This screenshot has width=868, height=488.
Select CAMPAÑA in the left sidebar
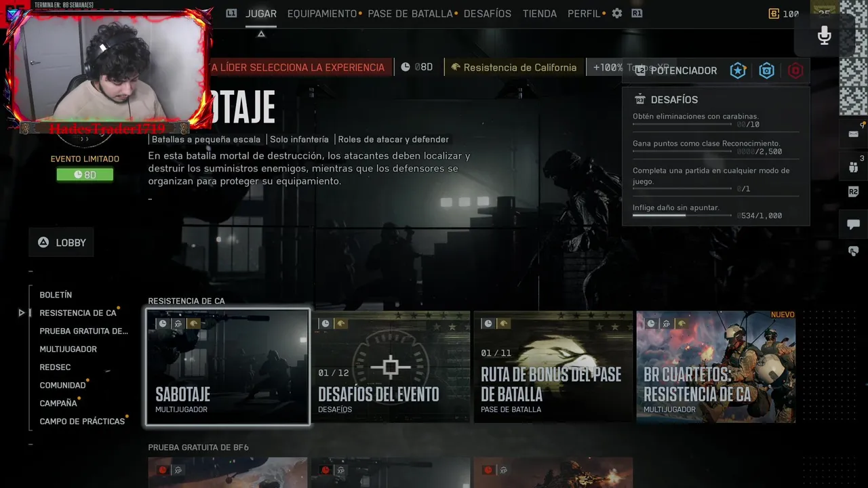(58, 403)
